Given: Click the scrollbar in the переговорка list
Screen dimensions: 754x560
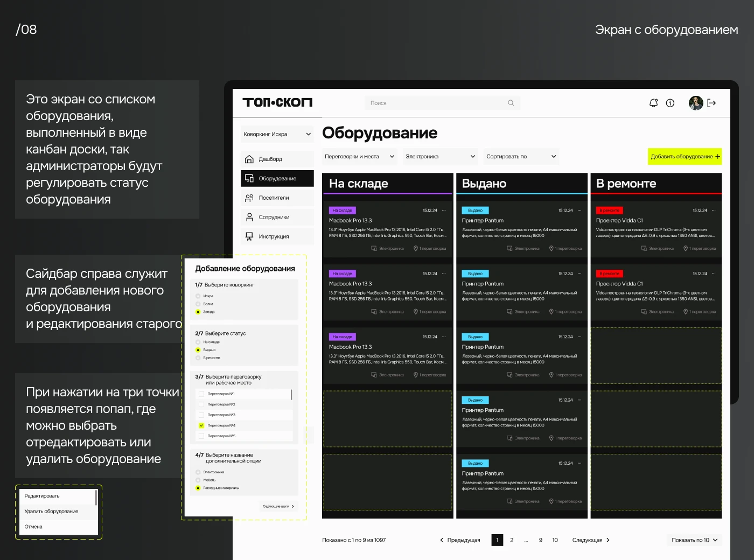Looking at the screenshot, I should click(291, 395).
